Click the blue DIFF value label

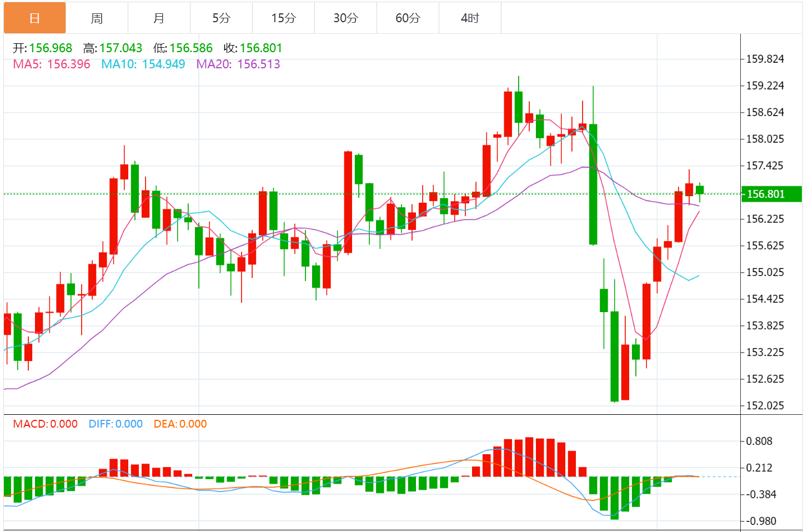(116, 424)
